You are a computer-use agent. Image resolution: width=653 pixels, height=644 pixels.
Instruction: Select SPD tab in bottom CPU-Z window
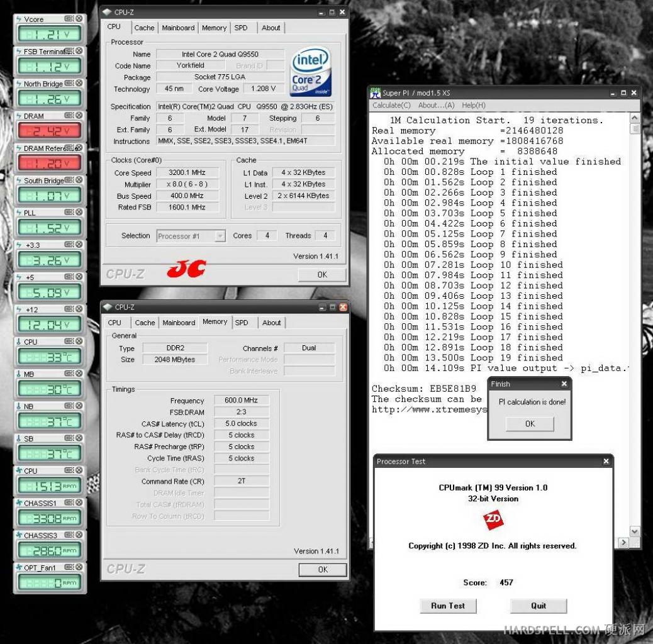(242, 323)
